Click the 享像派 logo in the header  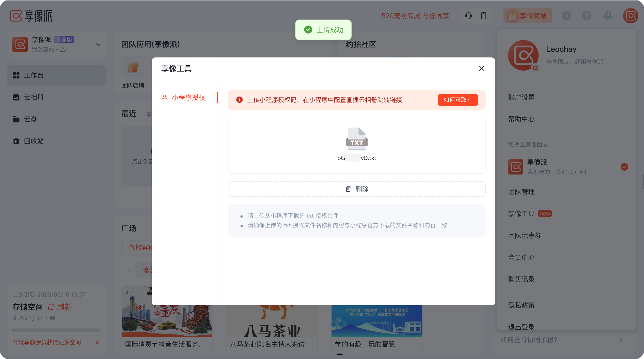[31, 16]
